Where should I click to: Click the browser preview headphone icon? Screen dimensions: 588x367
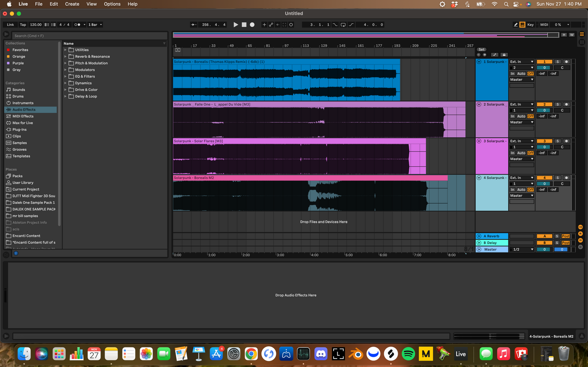click(16, 253)
